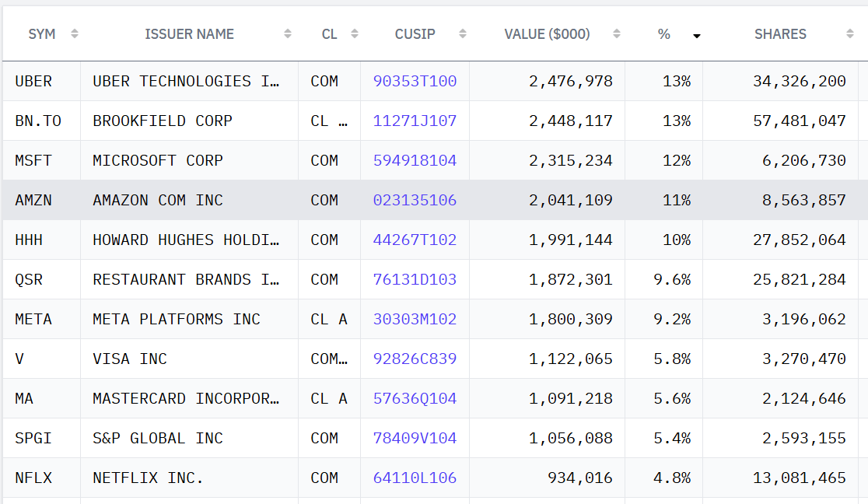Click Netflix CUSIP 64110L106 link
The width and height of the screenshot is (868, 504).
[x=415, y=478]
